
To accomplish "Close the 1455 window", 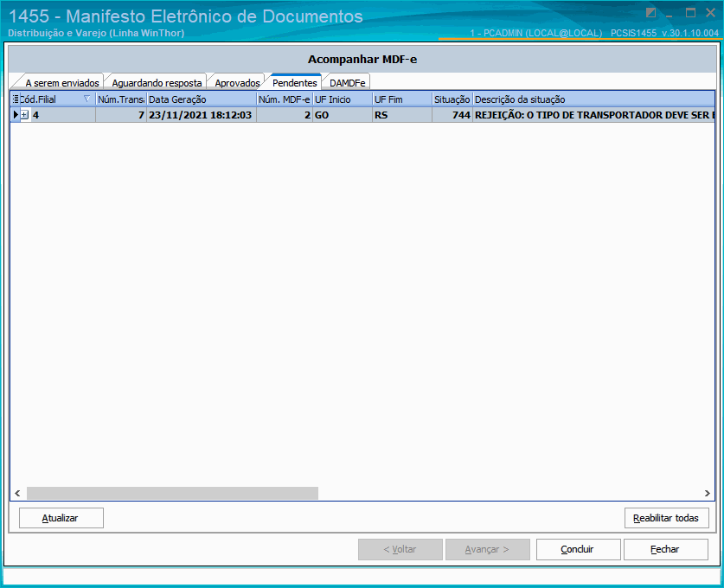I will pyautogui.click(x=711, y=13).
